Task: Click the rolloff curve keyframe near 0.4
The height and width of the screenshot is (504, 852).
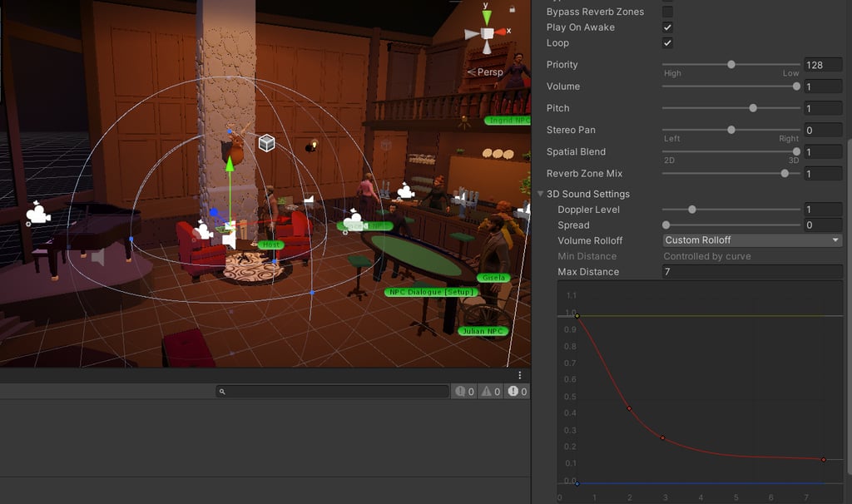Action: pos(629,408)
